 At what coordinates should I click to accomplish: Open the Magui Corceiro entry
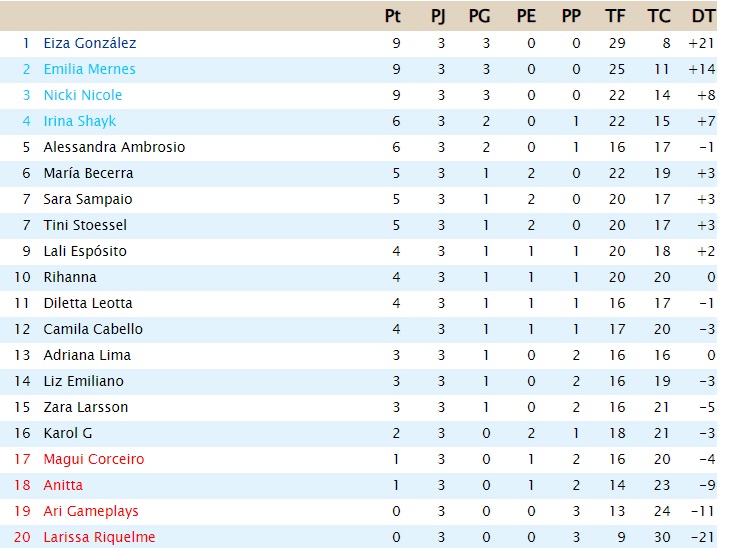94,459
